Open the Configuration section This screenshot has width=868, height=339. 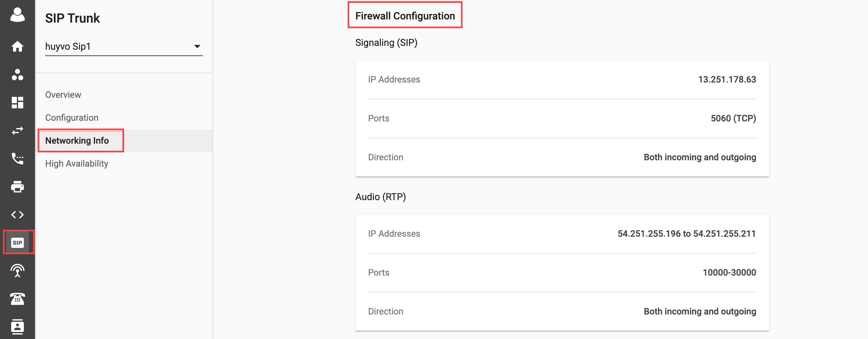point(72,118)
